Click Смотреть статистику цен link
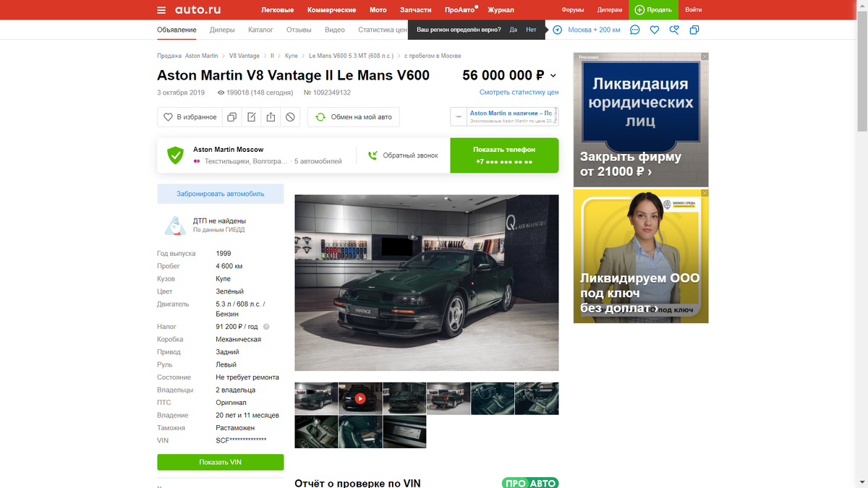Image resolution: width=868 pixels, height=488 pixels. (x=519, y=93)
